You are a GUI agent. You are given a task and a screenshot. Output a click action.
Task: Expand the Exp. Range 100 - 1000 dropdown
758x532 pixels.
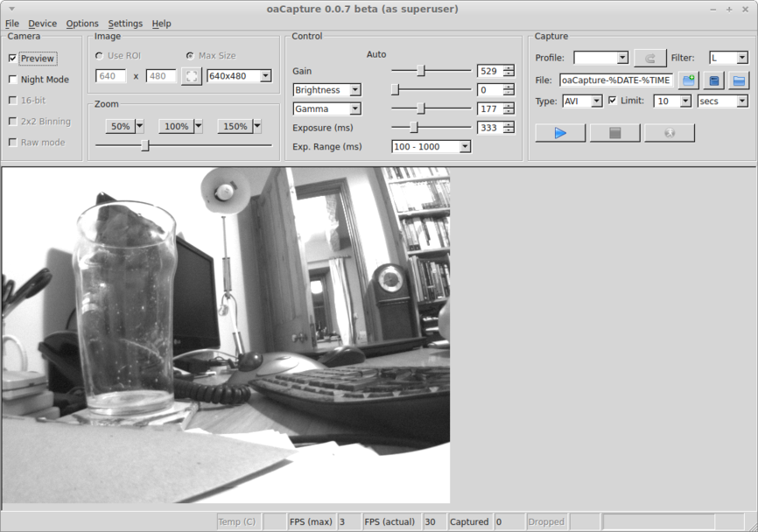click(x=431, y=147)
